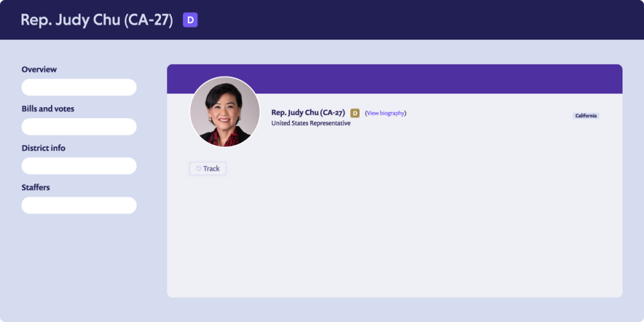The height and width of the screenshot is (322, 644).
Task: Click the checkmark icon inside Track button
Action: [199, 168]
